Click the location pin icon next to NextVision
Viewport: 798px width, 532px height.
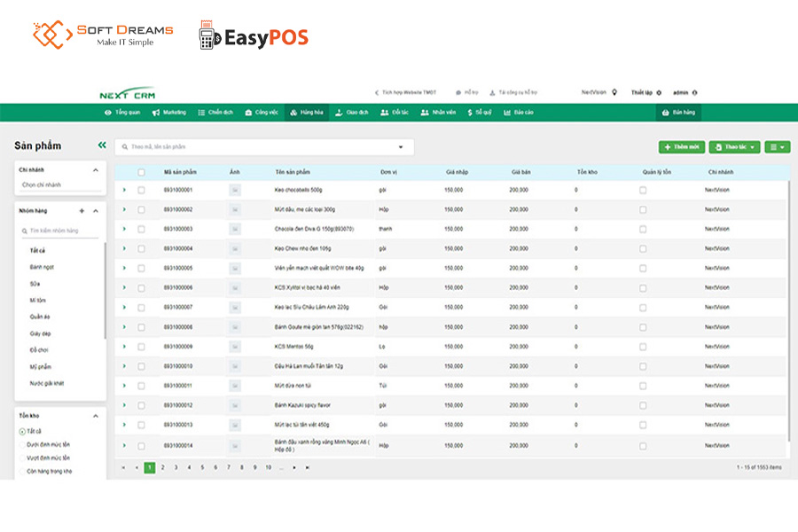click(x=614, y=92)
